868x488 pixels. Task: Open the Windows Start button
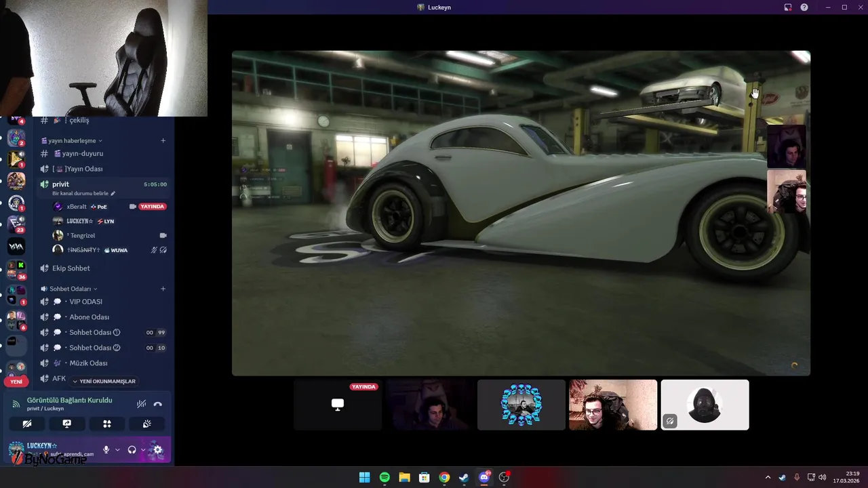pyautogui.click(x=364, y=477)
